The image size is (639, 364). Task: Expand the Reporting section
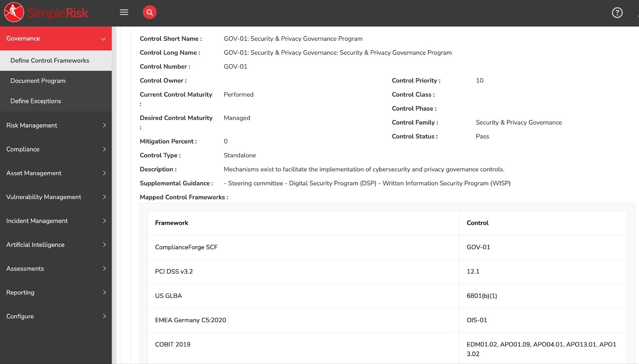pos(56,292)
